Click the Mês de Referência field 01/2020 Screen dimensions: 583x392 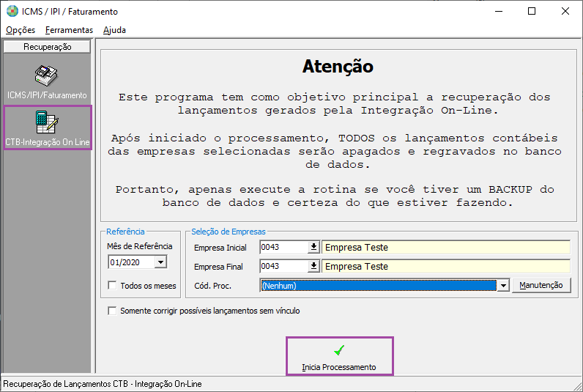(x=132, y=262)
